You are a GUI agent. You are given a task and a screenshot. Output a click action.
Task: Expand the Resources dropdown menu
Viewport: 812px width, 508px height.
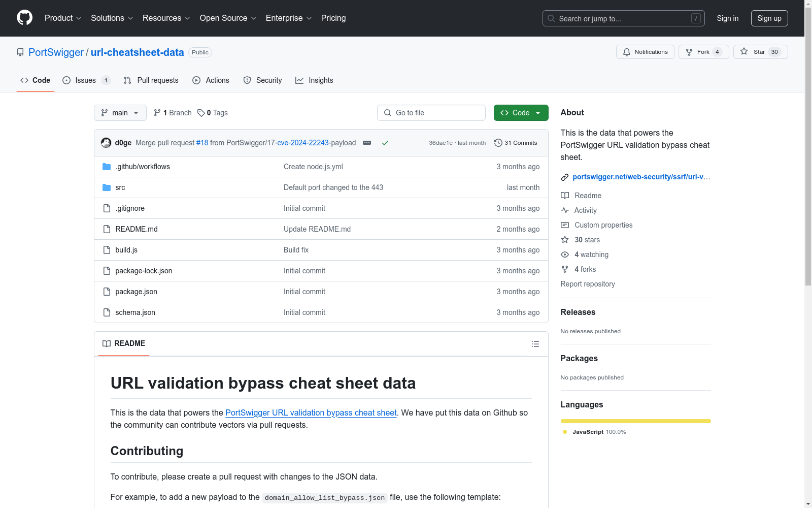coord(166,18)
